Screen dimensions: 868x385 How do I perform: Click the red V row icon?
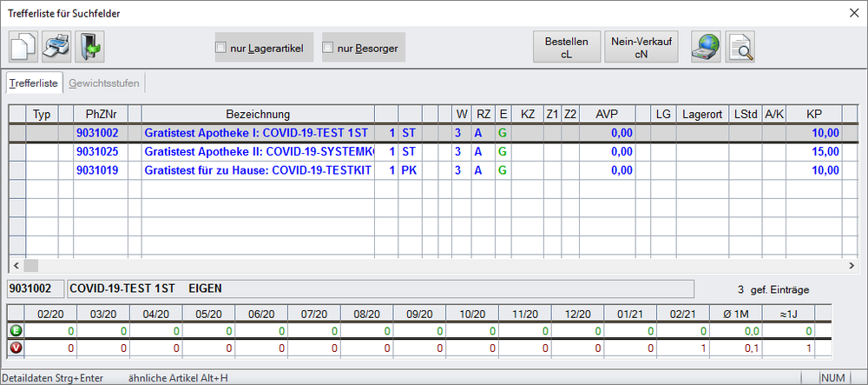16,348
